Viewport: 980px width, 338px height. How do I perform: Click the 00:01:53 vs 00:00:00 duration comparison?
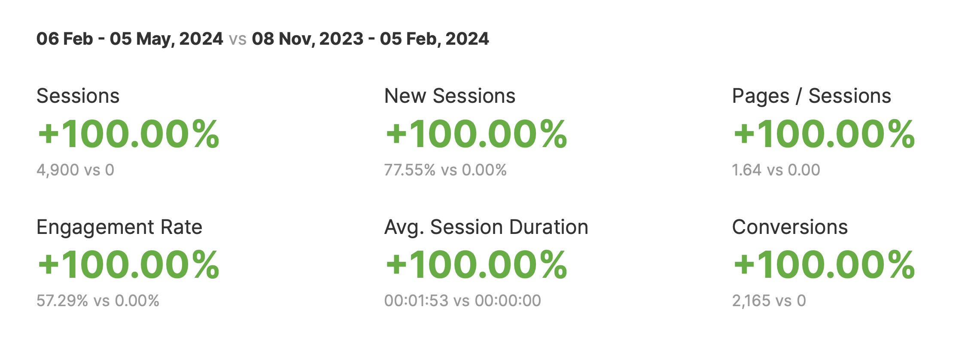click(x=463, y=301)
